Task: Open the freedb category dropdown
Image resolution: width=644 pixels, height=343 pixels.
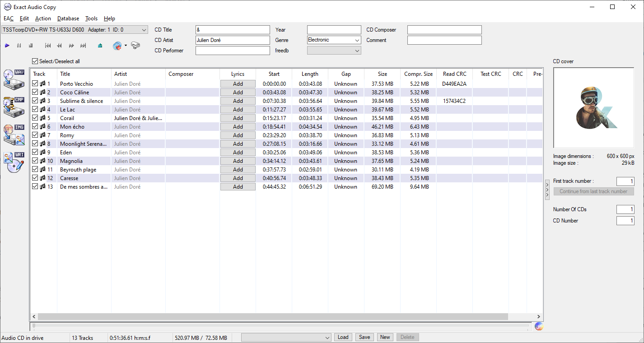Action: [334, 51]
